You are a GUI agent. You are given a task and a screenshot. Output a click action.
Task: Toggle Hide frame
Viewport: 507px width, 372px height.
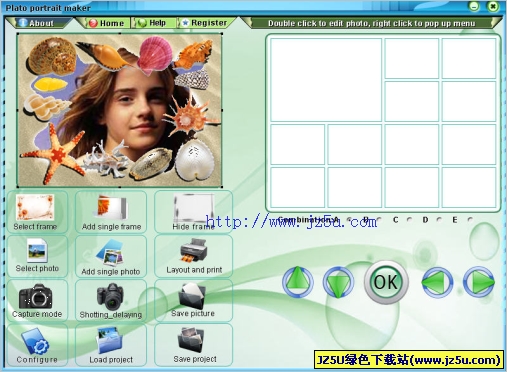click(x=193, y=212)
